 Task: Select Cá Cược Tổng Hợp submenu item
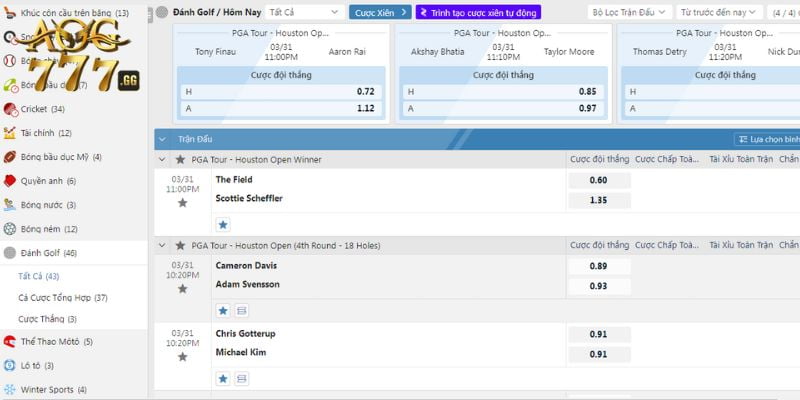[62, 297]
